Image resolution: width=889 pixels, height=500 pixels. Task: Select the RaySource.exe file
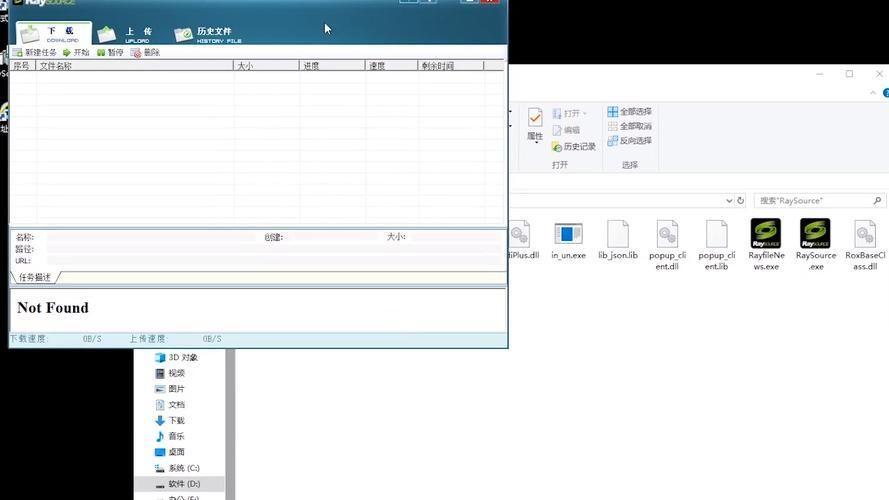(816, 245)
